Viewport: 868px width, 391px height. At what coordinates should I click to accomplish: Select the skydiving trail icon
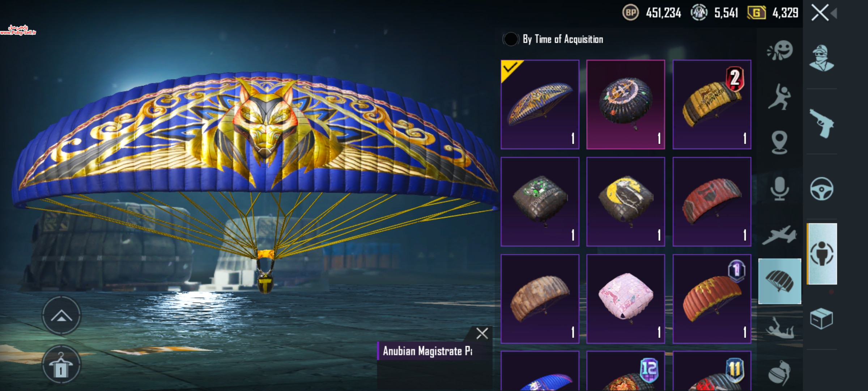pyautogui.click(x=780, y=328)
